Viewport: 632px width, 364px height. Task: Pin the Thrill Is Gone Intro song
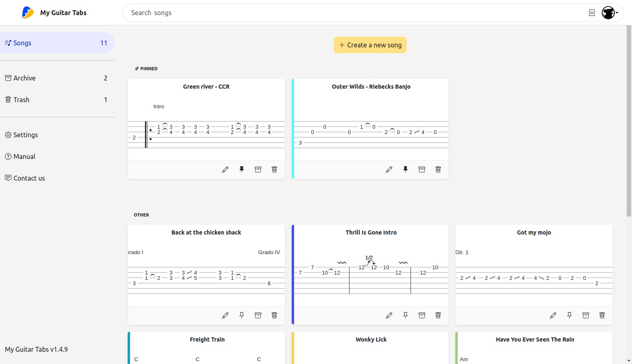click(x=405, y=315)
